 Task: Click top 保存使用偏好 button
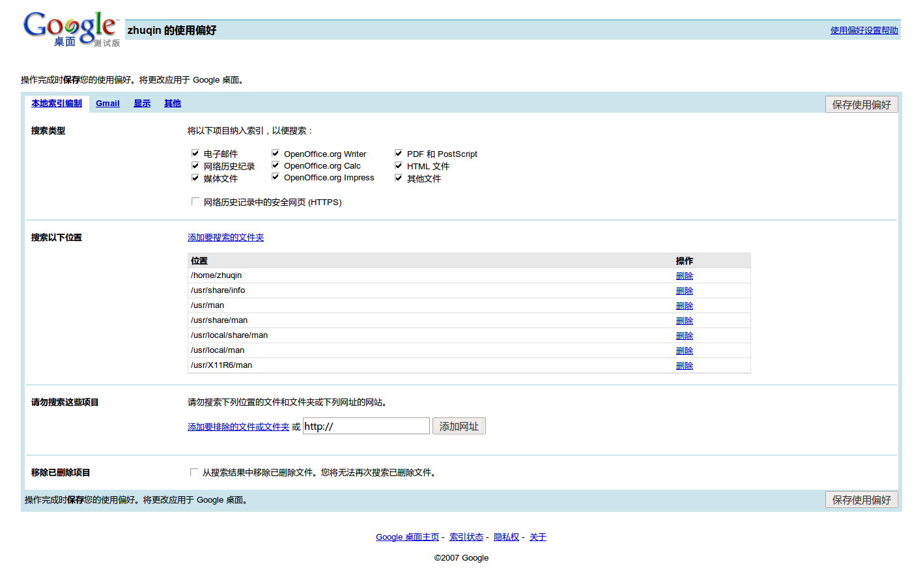pos(861,104)
